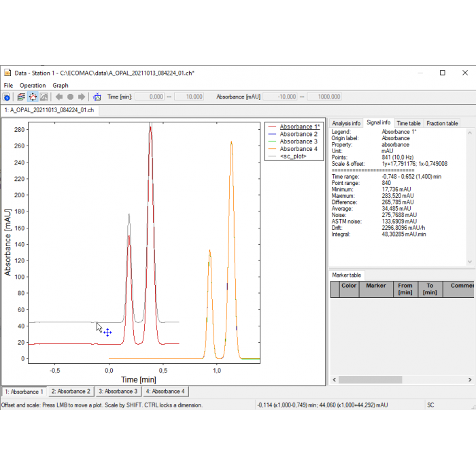Click the stacked curves overlay icon
The height and width of the screenshot is (476, 476).
[21, 97]
